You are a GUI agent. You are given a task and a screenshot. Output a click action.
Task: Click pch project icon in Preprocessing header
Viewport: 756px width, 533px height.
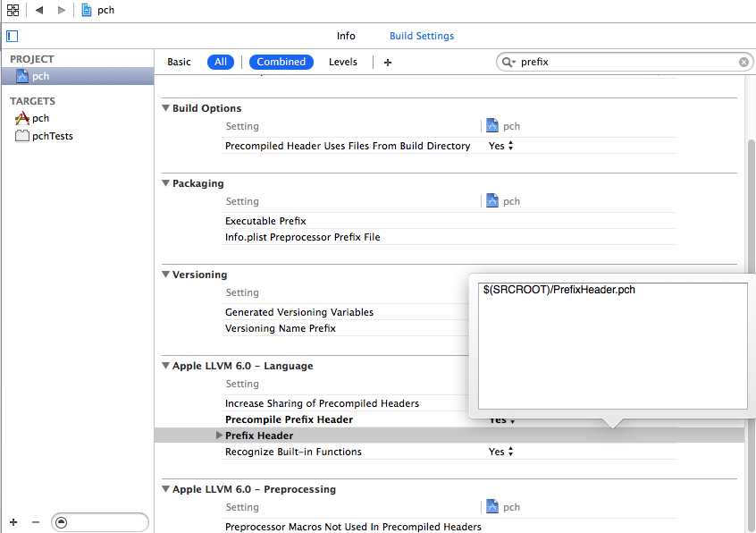click(x=491, y=507)
